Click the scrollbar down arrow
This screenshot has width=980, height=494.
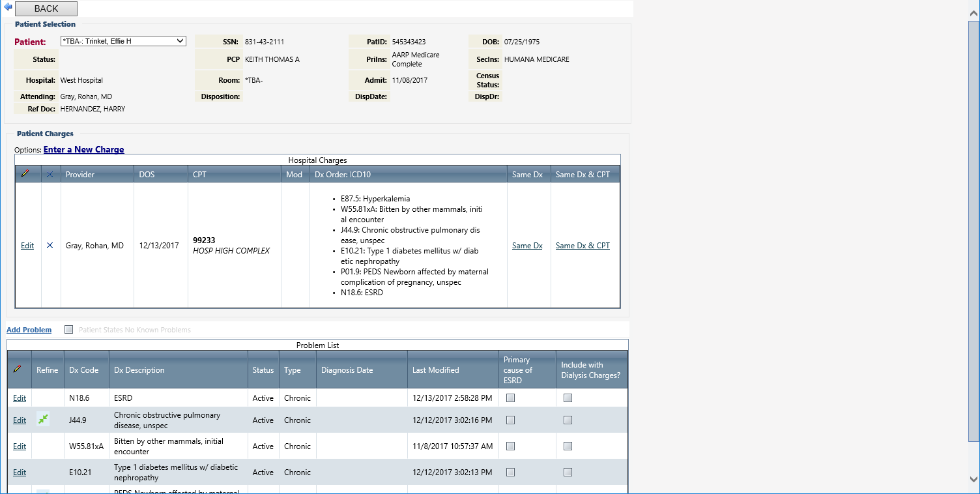coord(973,479)
